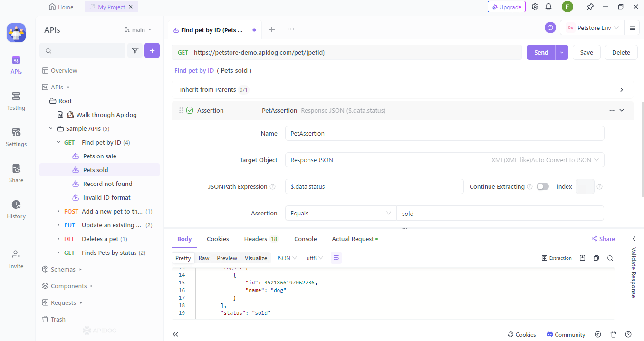Screen dimensions: 644x341
Task: Open the JSON format dropdown
Action: tap(287, 258)
